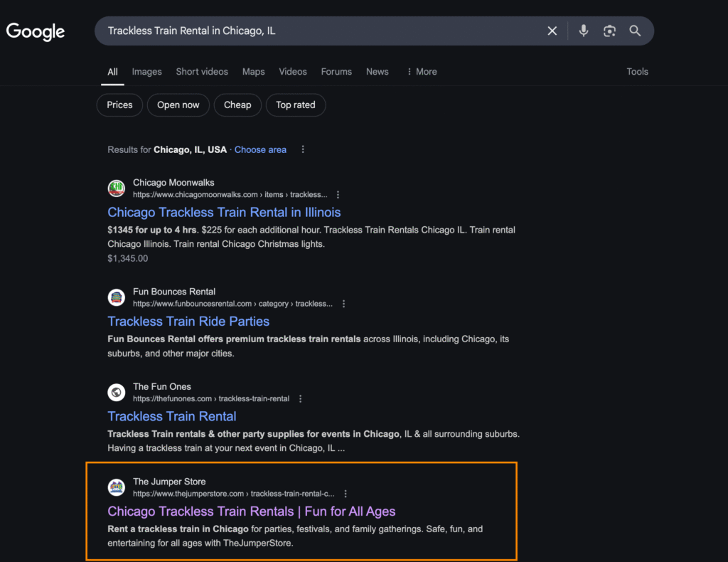Click the thejumperstore.com URL breadcrumb
728x562 pixels.
233,494
